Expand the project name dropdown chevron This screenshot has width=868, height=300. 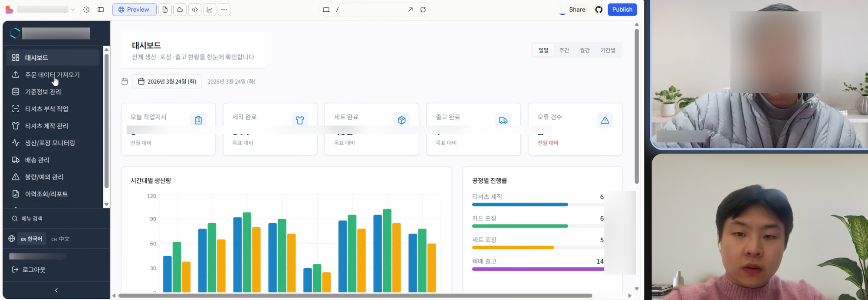click(73, 10)
